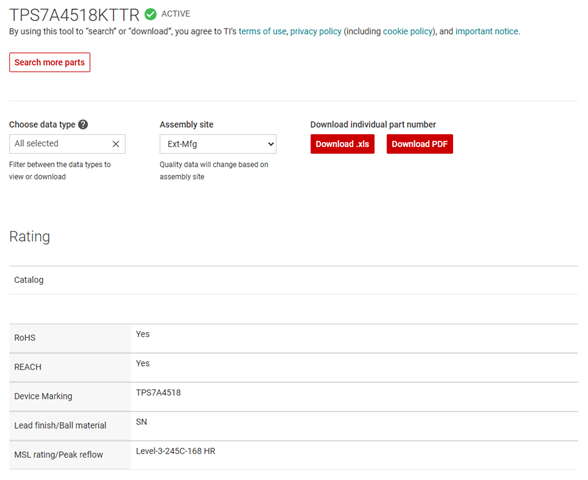The width and height of the screenshot is (588, 480).
Task: Click the Choose data type field
Action: [68, 144]
